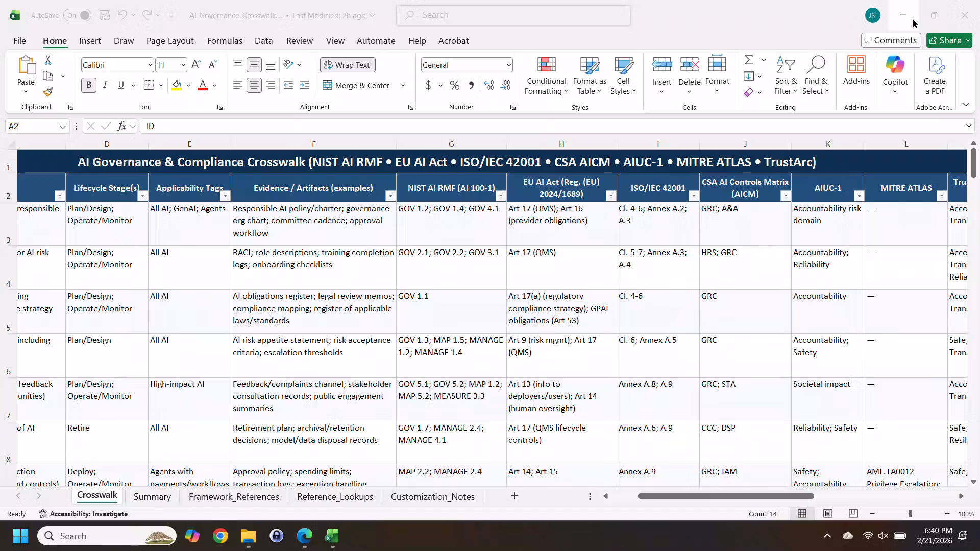The image size is (980, 551).
Task: Apply Accounting dollar number format
Action: pyautogui.click(x=428, y=85)
